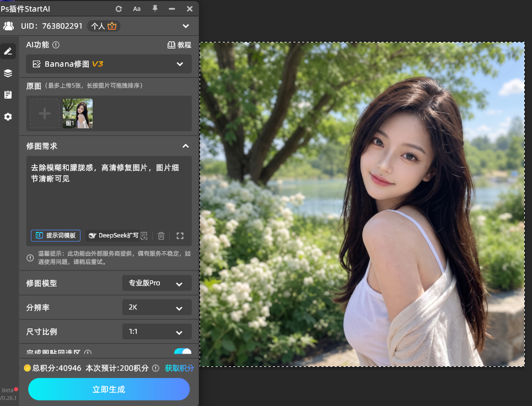The width and height of the screenshot is (532, 406).
Task: Close the StartAI plugin panel
Action: (x=190, y=9)
